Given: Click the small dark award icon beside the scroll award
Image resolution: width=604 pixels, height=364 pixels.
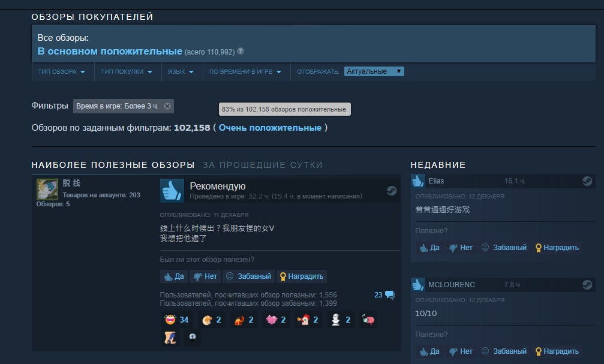Looking at the screenshot, I should (x=192, y=338).
